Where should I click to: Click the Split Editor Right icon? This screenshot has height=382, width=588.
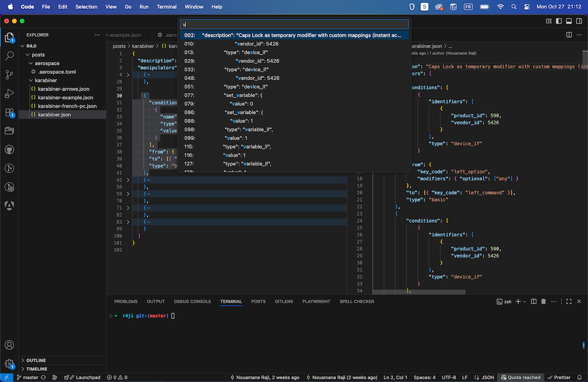point(569,35)
